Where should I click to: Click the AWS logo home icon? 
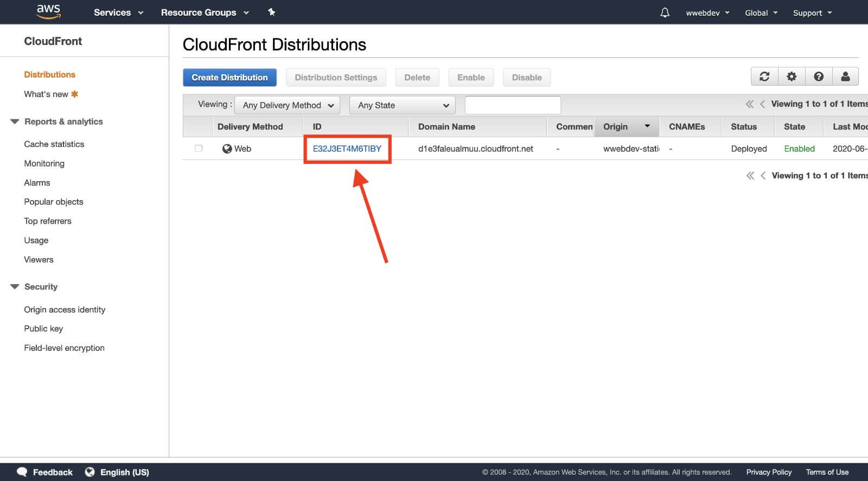48,11
